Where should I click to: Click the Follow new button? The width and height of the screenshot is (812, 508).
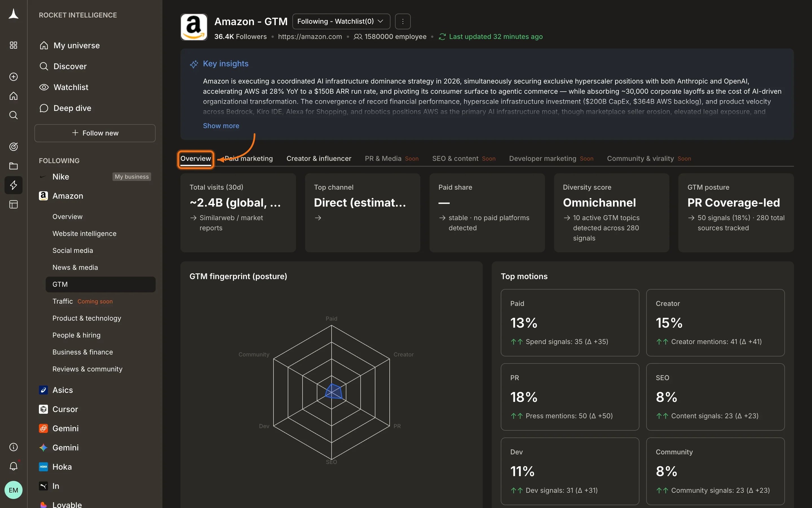pyautogui.click(x=95, y=133)
